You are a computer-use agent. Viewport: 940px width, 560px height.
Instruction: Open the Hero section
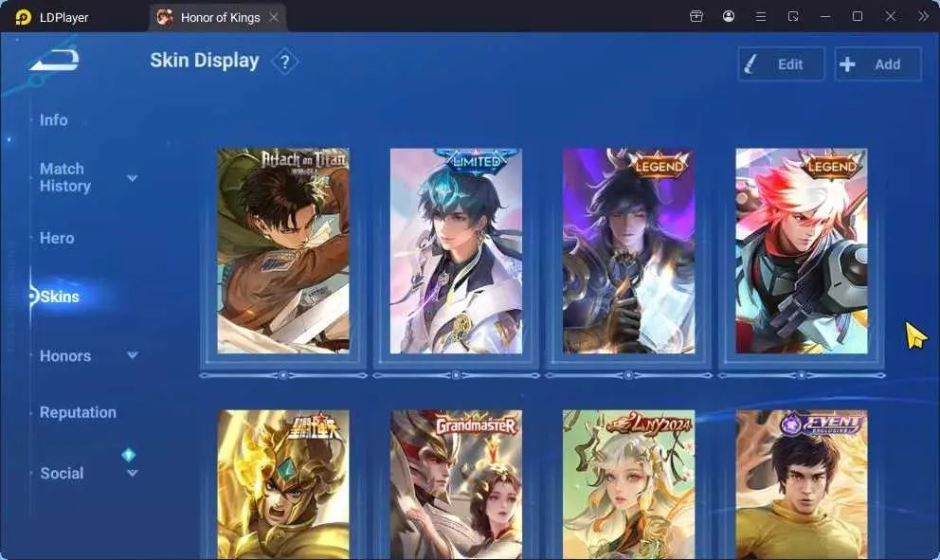57,238
